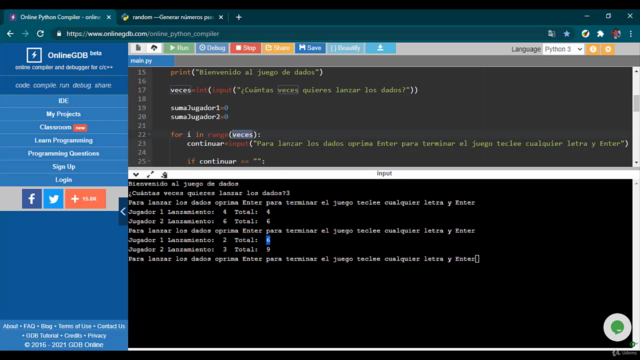Open the Classroom menu item
The width and height of the screenshot is (640, 360).
[64, 127]
